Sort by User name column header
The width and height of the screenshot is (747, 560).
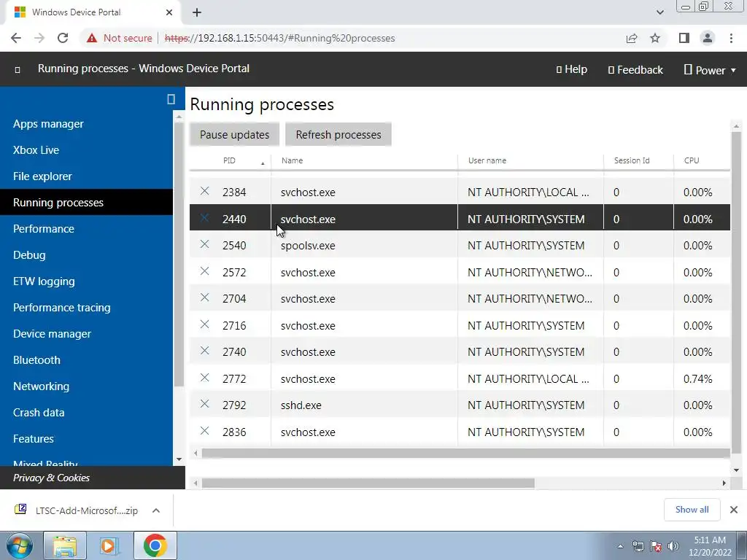(x=487, y=160)
